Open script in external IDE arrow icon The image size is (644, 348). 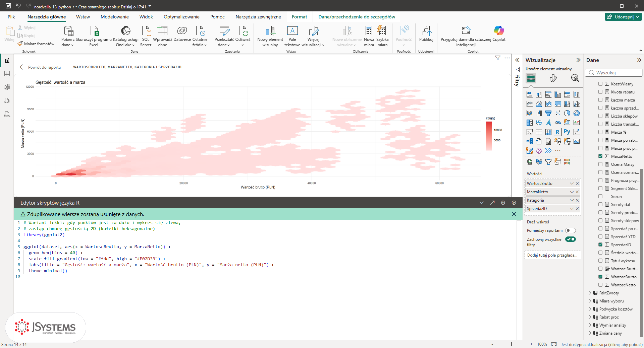[x=492, y=203]
